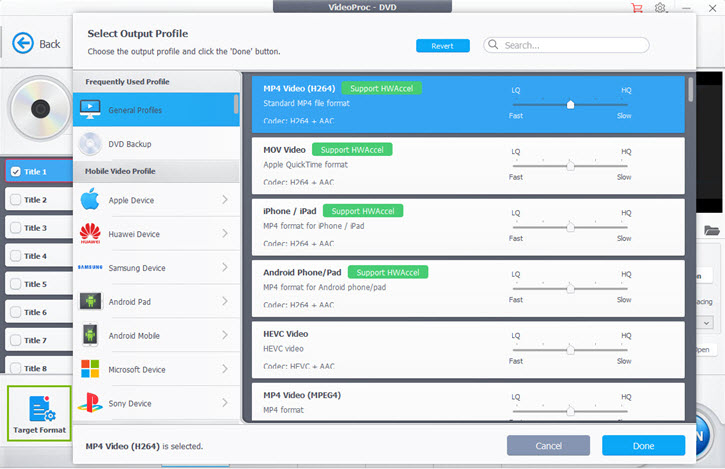Click the Revert button
725x469 pixels.
click(x=442, y=46)
